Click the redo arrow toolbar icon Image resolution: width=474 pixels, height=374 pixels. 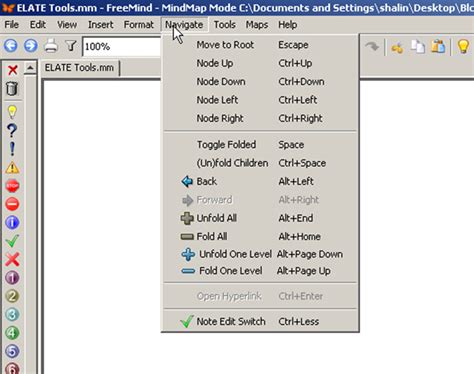[372, 46]
